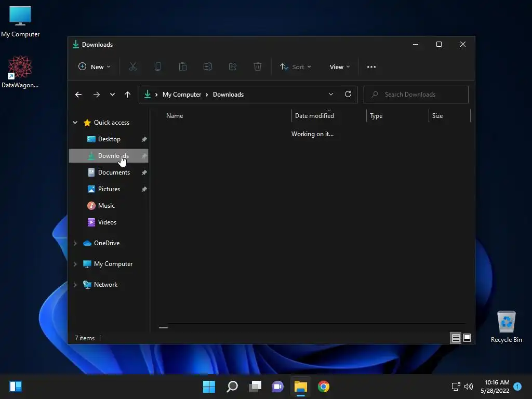Click the Delete trash icon

point(258,67)
